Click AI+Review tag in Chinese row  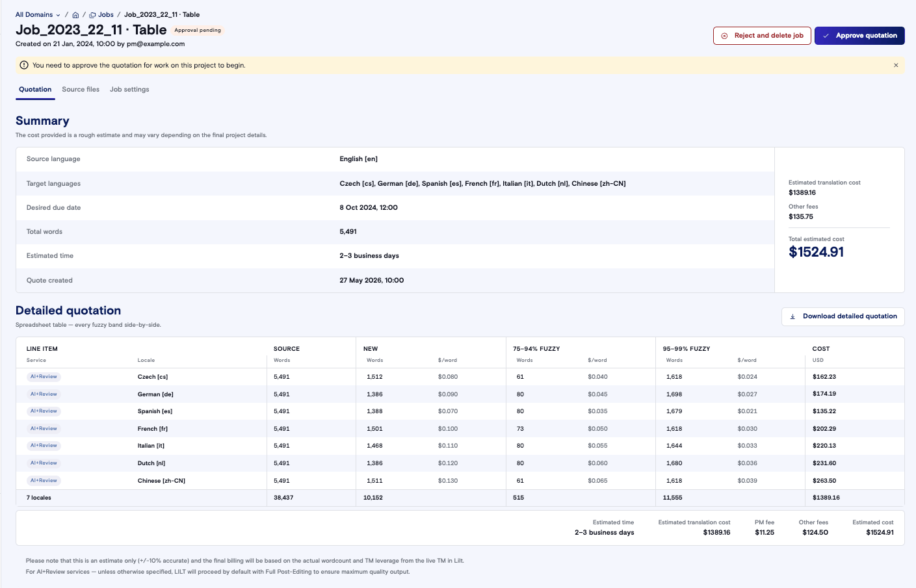pos(44,481)
